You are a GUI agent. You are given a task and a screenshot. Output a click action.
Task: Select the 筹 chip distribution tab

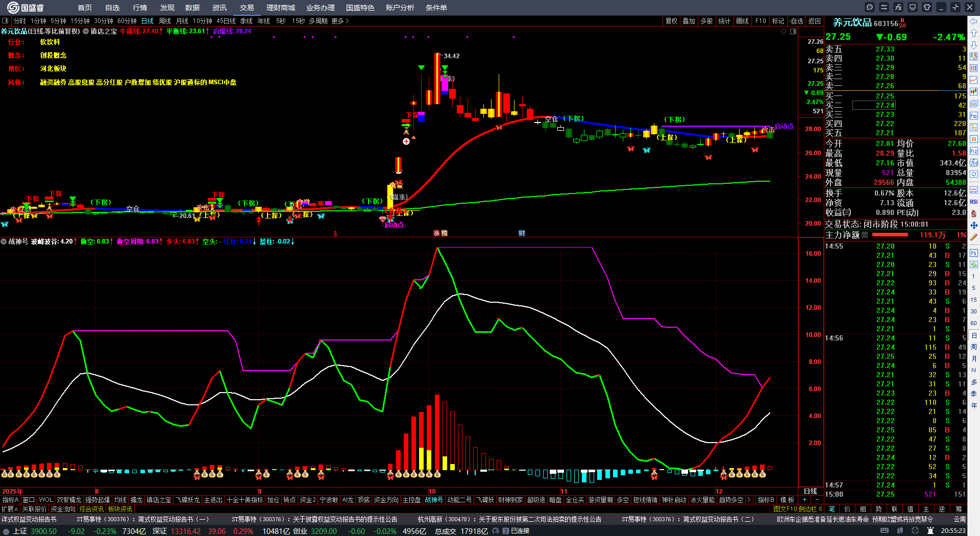[959, 509]
